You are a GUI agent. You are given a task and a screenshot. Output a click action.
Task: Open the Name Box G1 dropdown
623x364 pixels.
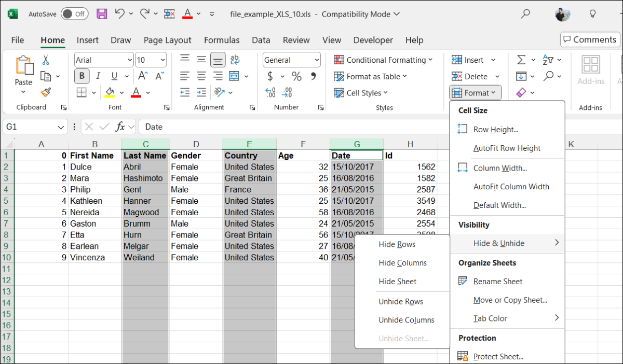62,127
